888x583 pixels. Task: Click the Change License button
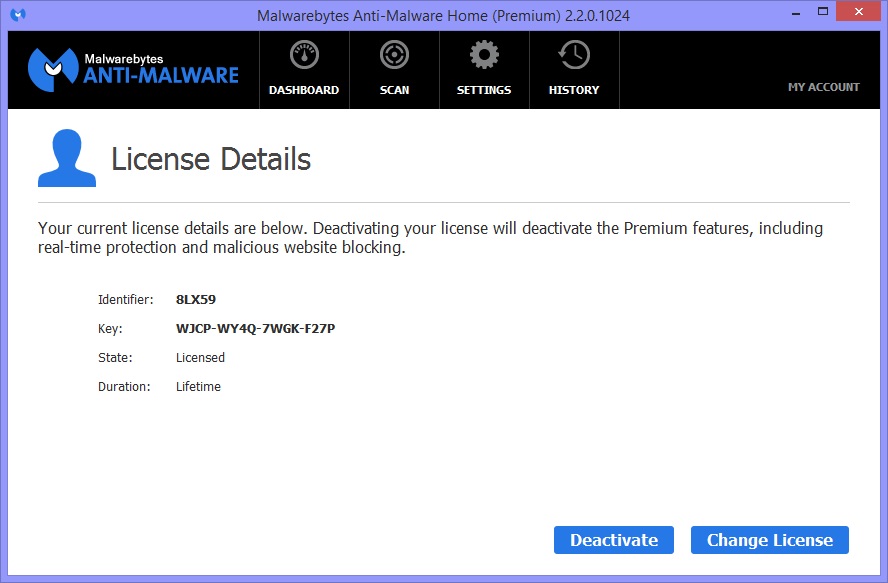pos(770,540)
